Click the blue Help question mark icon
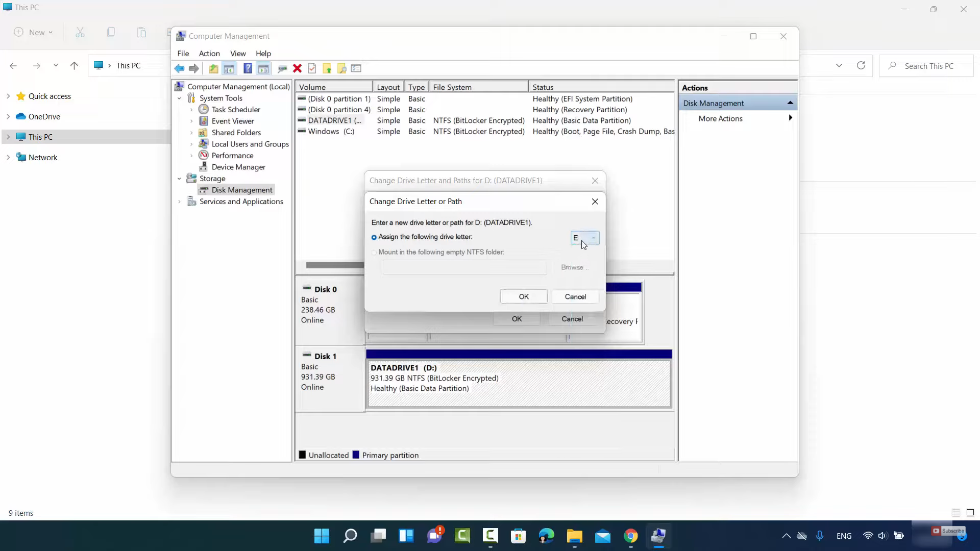Screen dimensions: 980x551 [248, 68]
